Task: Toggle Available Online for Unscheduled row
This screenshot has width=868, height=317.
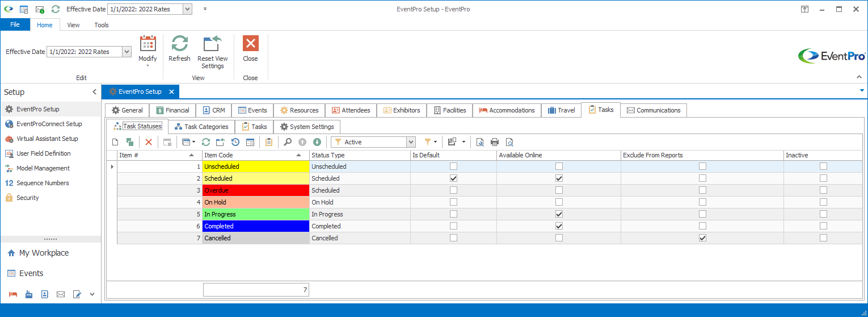Action: pyautogui.click(x=559, y=166)
